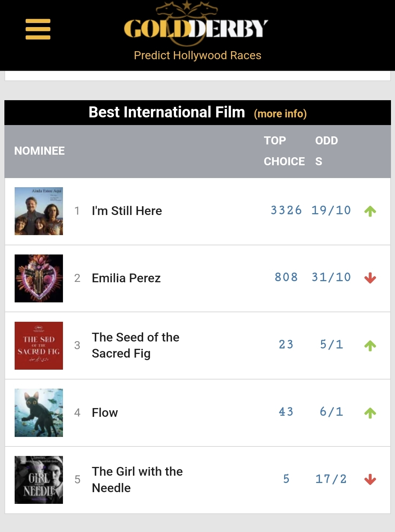This screenshot has height=532, width=395.
Task: Click green up arrow next to Flow
Action: tap(370, 413)
